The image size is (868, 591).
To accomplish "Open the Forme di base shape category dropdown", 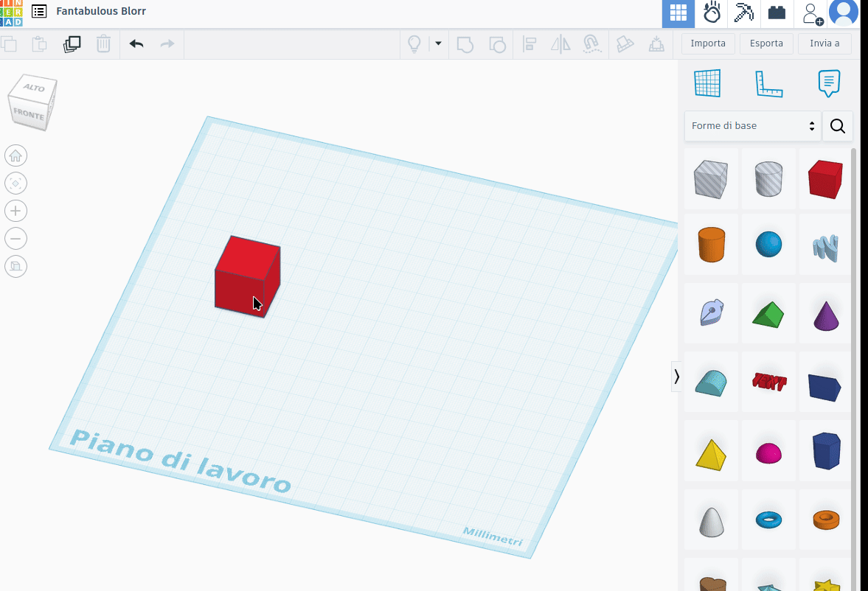I will pyautogui.click(x=753, y=125).
